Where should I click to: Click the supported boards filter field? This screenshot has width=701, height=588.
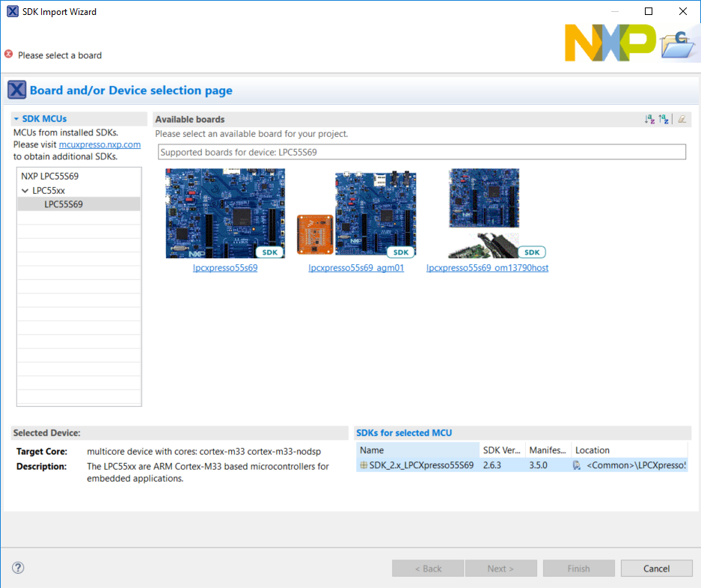(422, 152)
